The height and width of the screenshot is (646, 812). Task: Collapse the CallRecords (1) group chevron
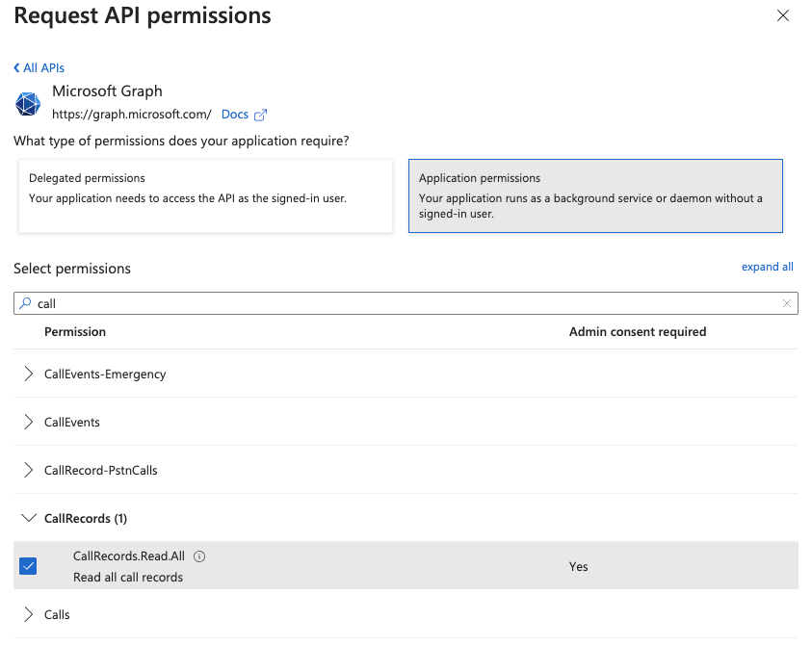click(29, 518)
